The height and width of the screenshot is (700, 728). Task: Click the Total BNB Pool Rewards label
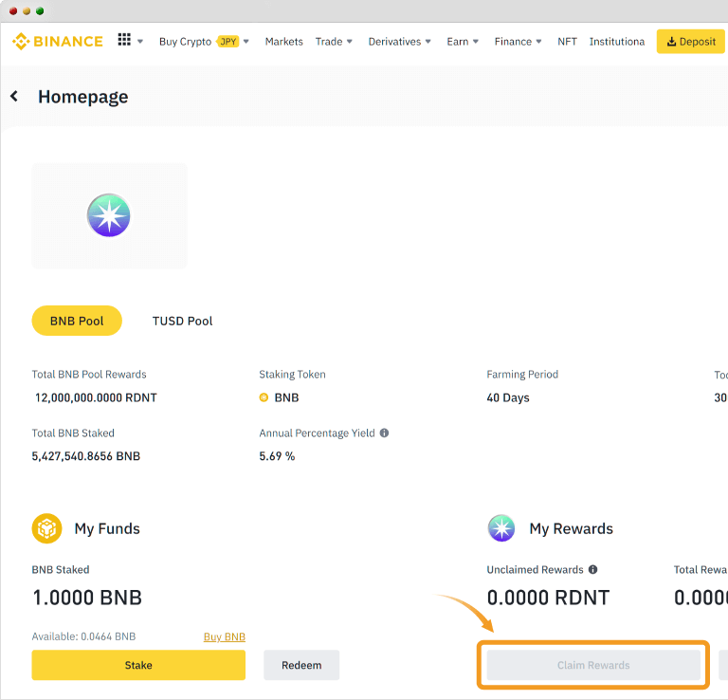[89, 375]
